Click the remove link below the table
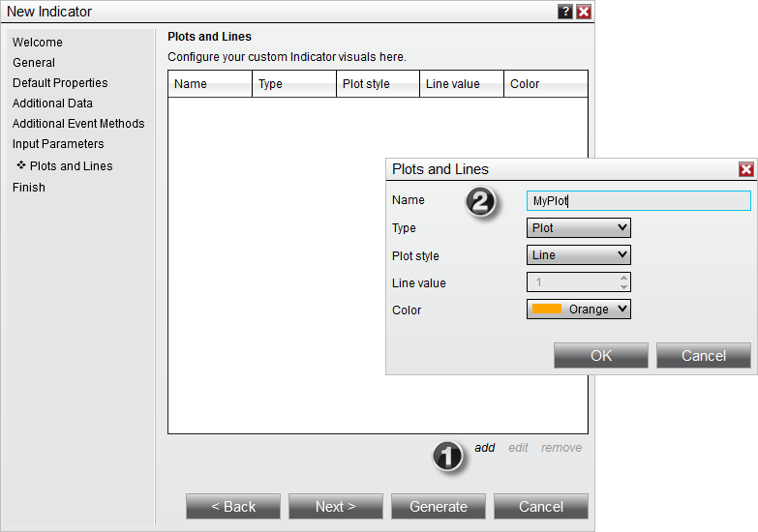 (x=561, y=448)
